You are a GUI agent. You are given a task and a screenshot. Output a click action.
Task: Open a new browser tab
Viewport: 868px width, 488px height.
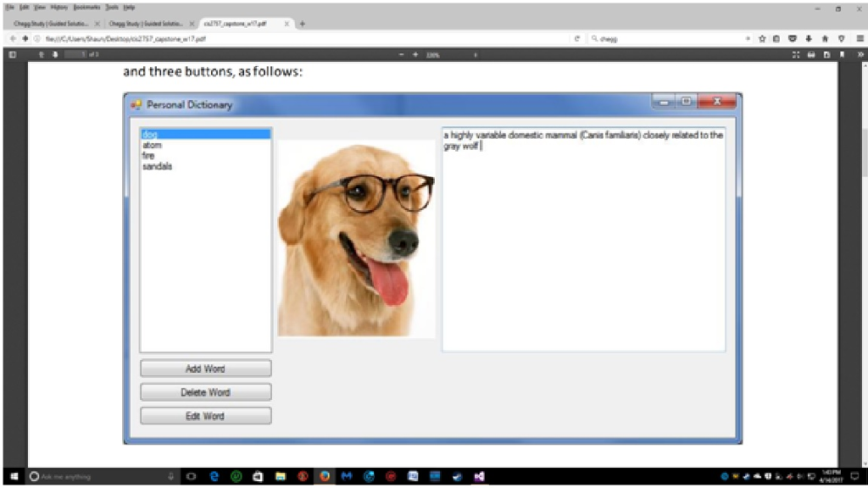click(x=303, y=24)
